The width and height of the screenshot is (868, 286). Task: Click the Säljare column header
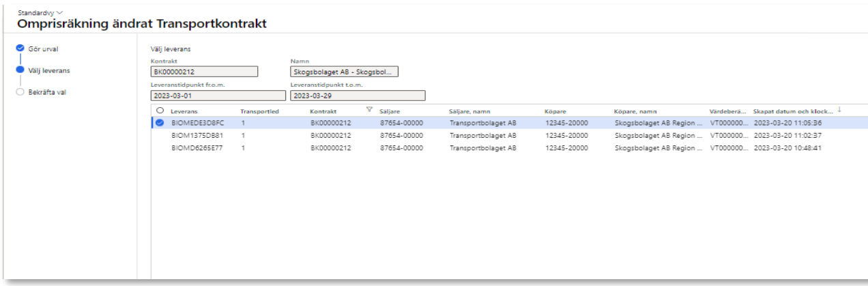tap(390, 111)
